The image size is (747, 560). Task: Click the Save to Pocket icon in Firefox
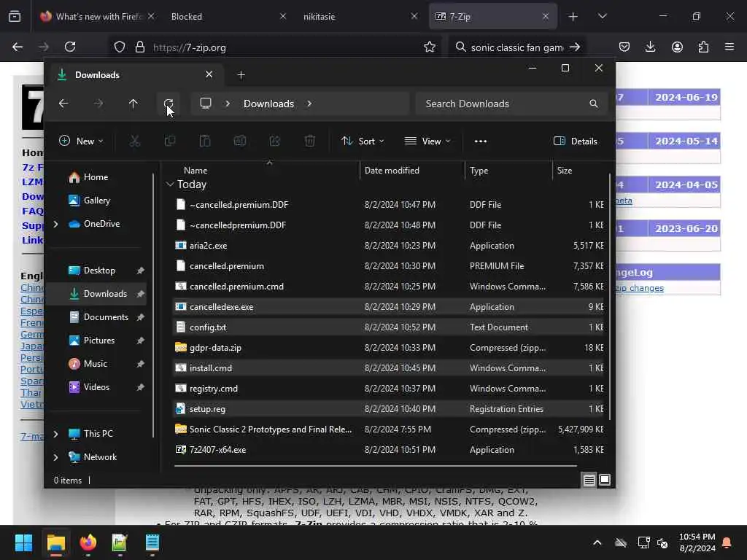click(x=624, y=47)
